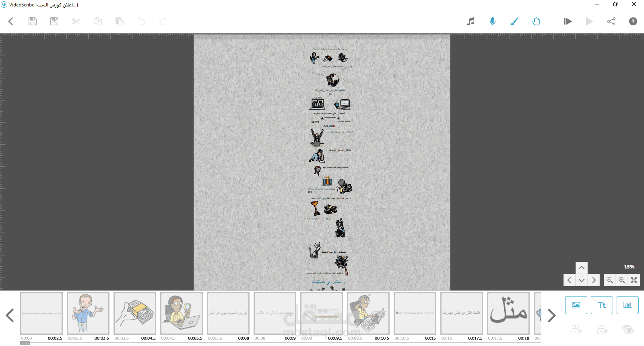Save the scribe project
The width and height of the screenshot is (644, 346).
click(x=33, y=21)
